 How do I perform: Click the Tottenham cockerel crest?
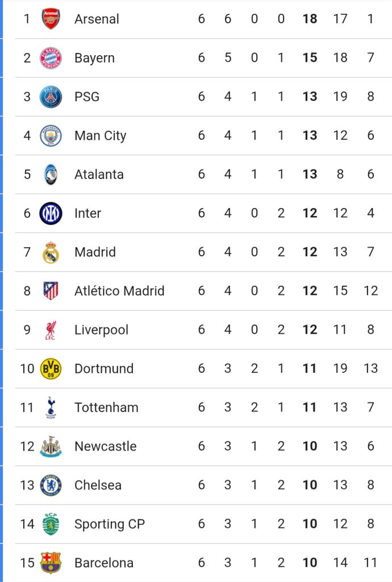tap(51, 408)
